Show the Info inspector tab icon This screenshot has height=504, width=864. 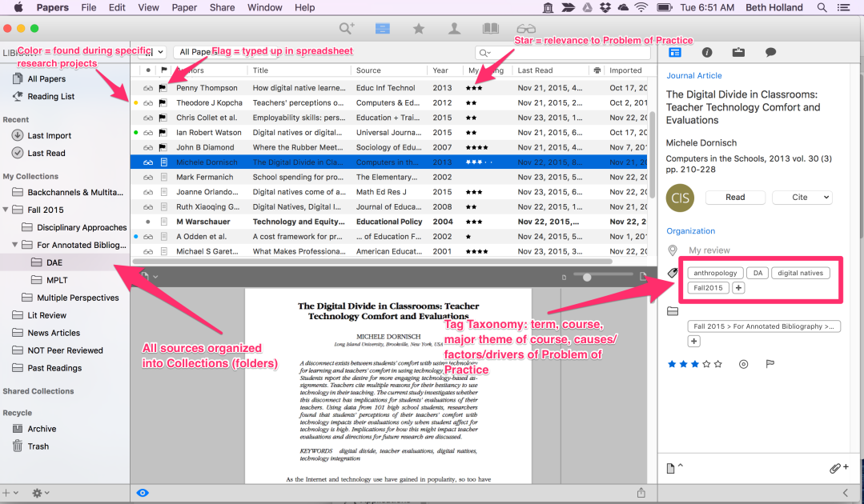[707, 52]
